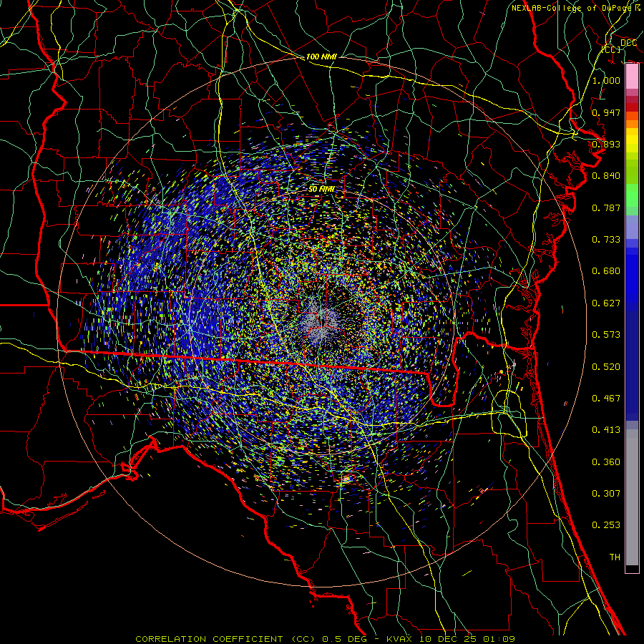Click the 0.947 legend value

tap(606, 112)
